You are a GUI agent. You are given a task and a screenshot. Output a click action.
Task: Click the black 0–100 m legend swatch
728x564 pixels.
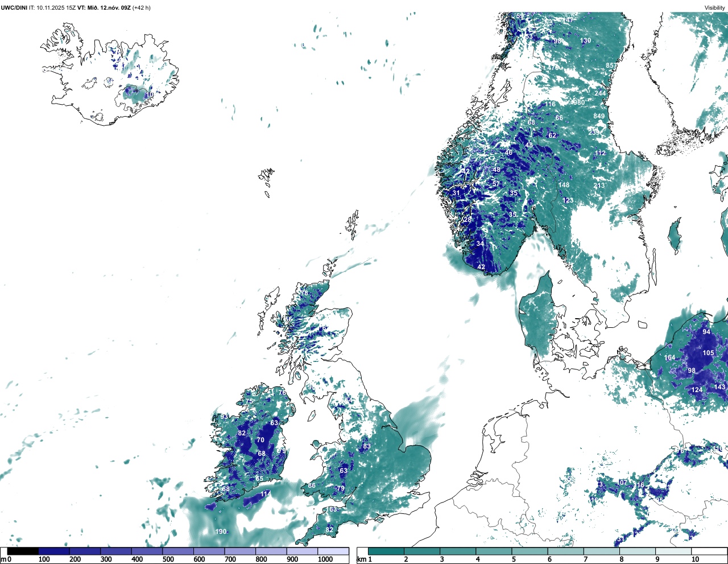[x=23, y=551]
